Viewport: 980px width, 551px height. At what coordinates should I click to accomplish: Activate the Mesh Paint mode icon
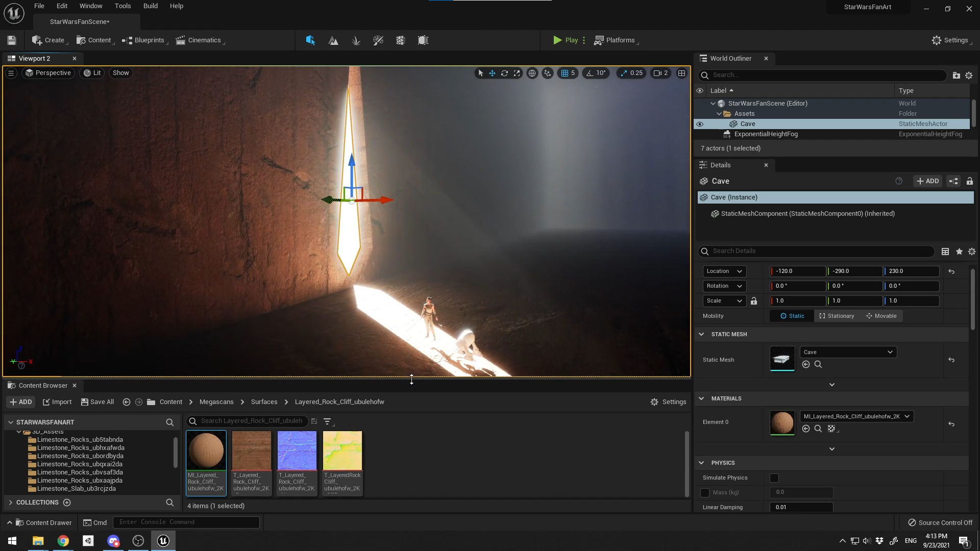point(378,40)
